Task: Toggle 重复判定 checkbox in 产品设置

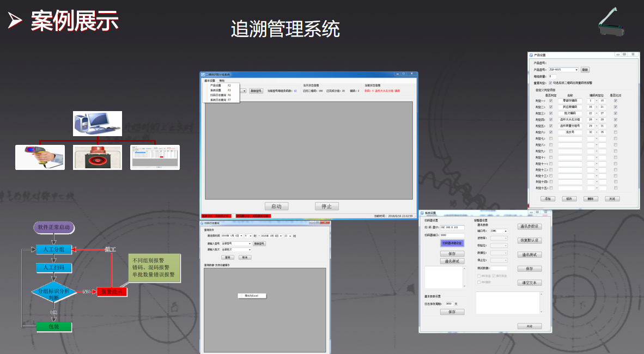Action: [550, 83]
